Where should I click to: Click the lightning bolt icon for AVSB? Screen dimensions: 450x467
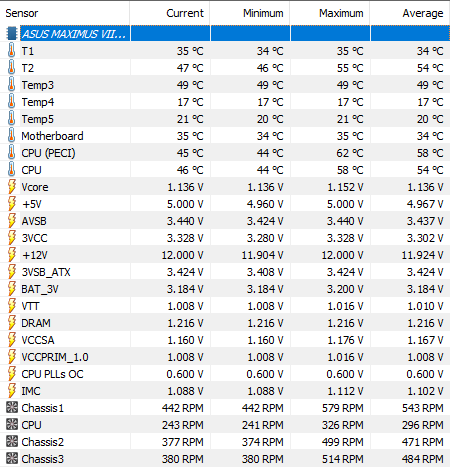tap(12, 221)
